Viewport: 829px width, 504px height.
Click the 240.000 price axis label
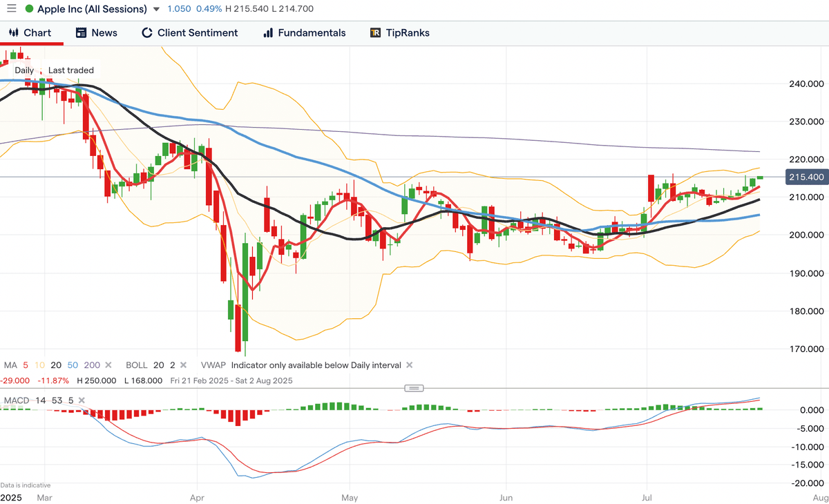click(x=808, y=84)
